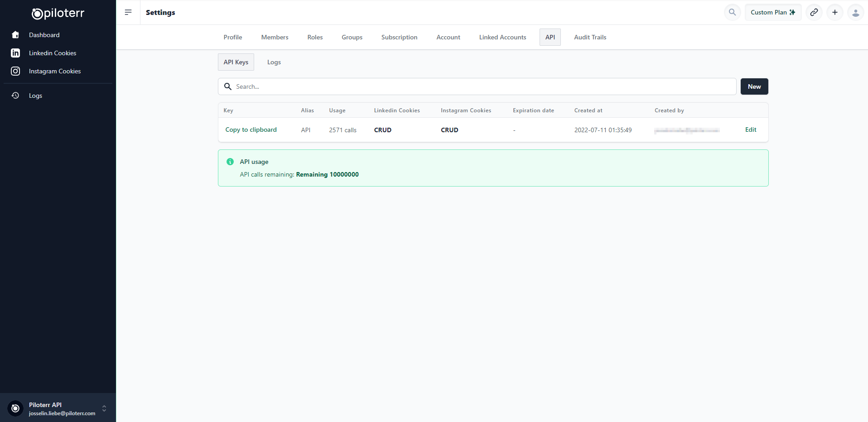Screen dimensions: 868x422
Task: Open the Linked Accounts tab
Action: coord(502,37)
